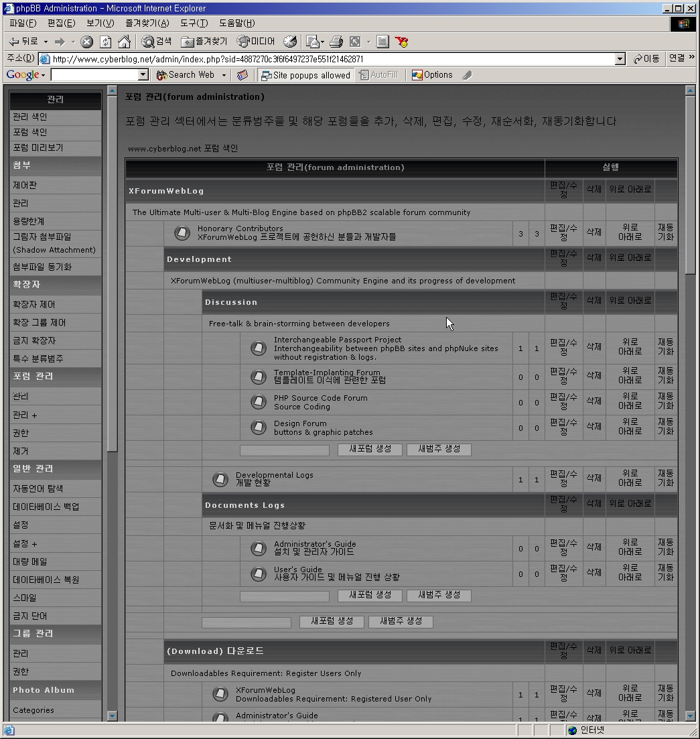This screenshot has width=700, height=739.
Task: Go to the Home page icon
Action: click(x=124, y=42)
